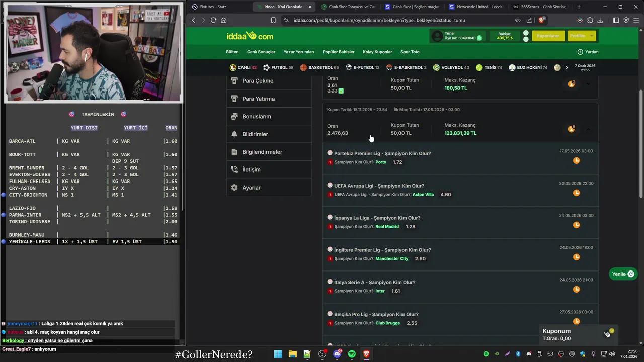Select the VOLEYBOL category
The width and height of the screenshot is (644, 362).
coord(451,67)
